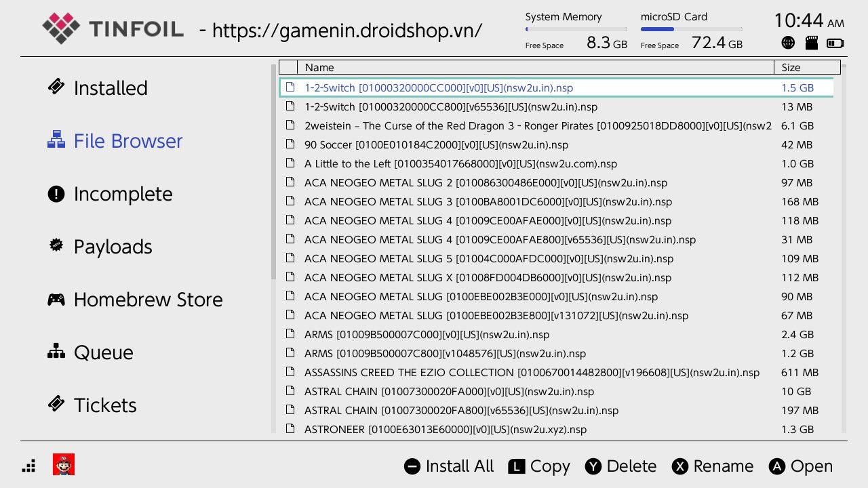Select METAL SLUG 4 [v65536] 31 MB file
Screen dimensions: 868x488
(x=556, y=239)
